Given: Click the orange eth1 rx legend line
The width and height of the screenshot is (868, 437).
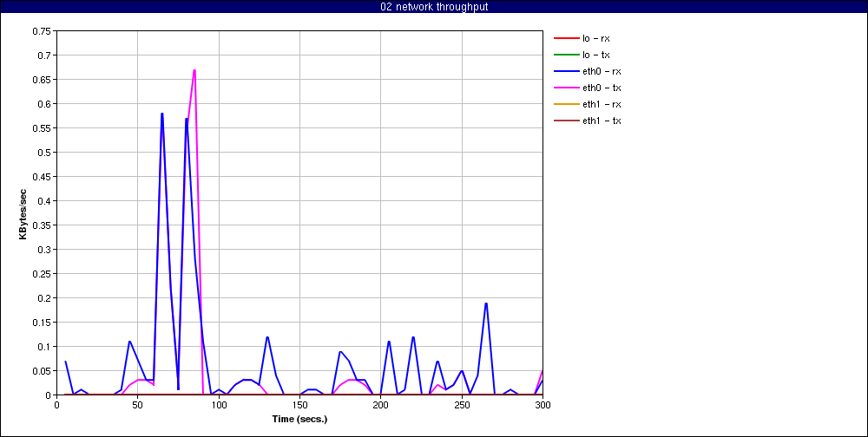Looking at the screenshot, I should [x=566, y=104].
